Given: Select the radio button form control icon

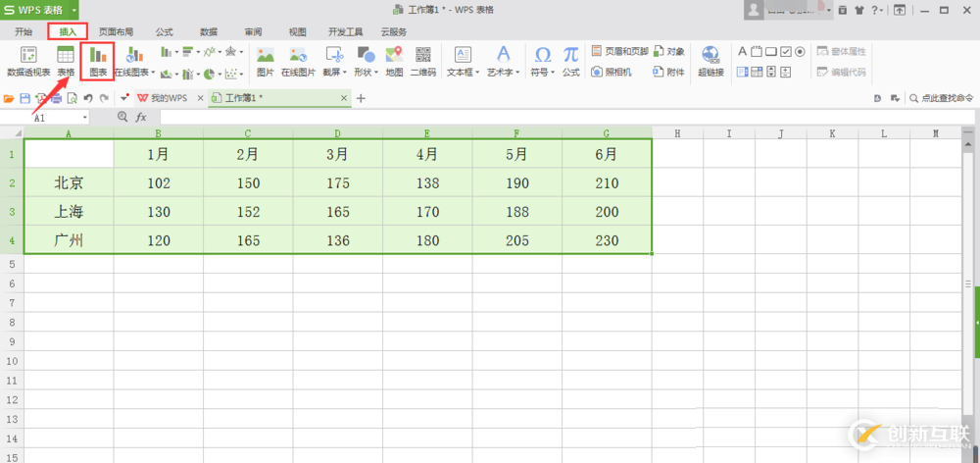Looking at the screenshot, I should click(800, 51).
